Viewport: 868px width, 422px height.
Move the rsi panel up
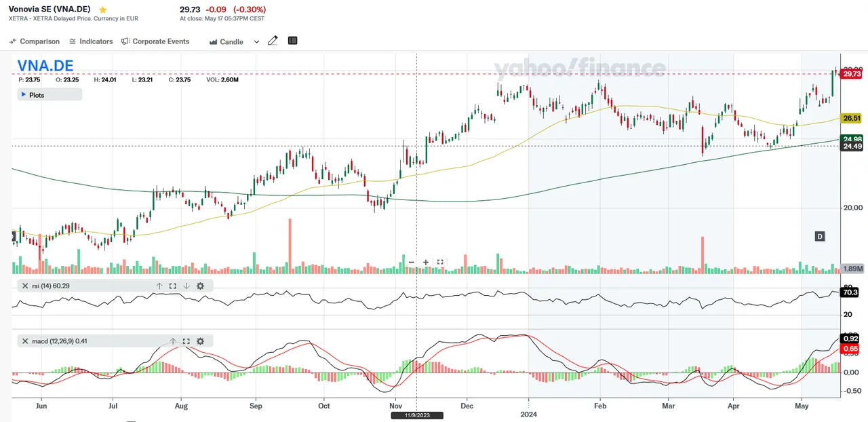click(x=159, y=286)
